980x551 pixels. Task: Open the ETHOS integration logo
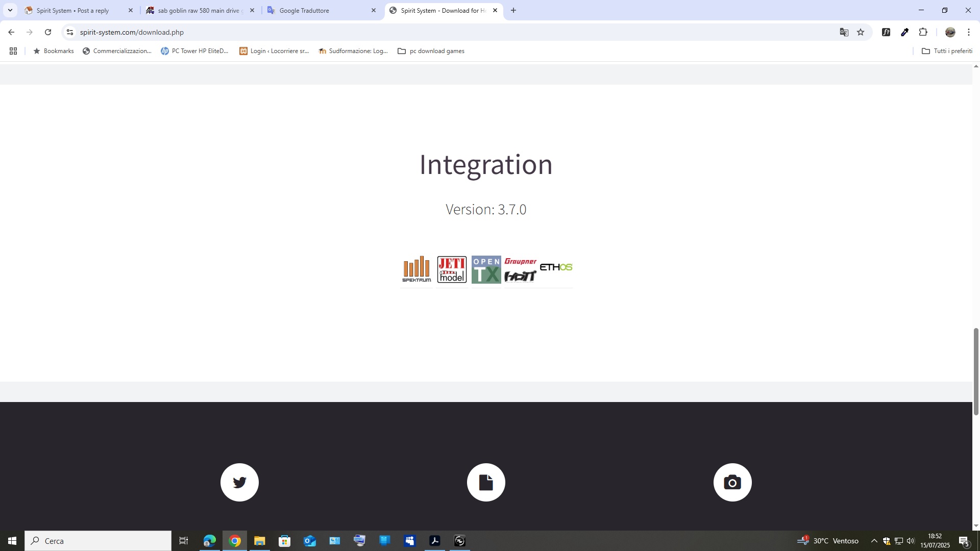[556, 267]
